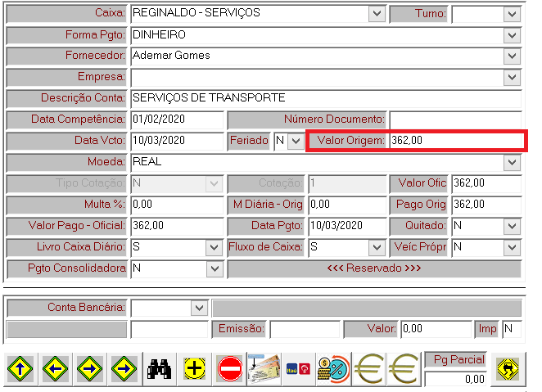
Task: Click the coins and percent icon
Action: pos(333,369)
